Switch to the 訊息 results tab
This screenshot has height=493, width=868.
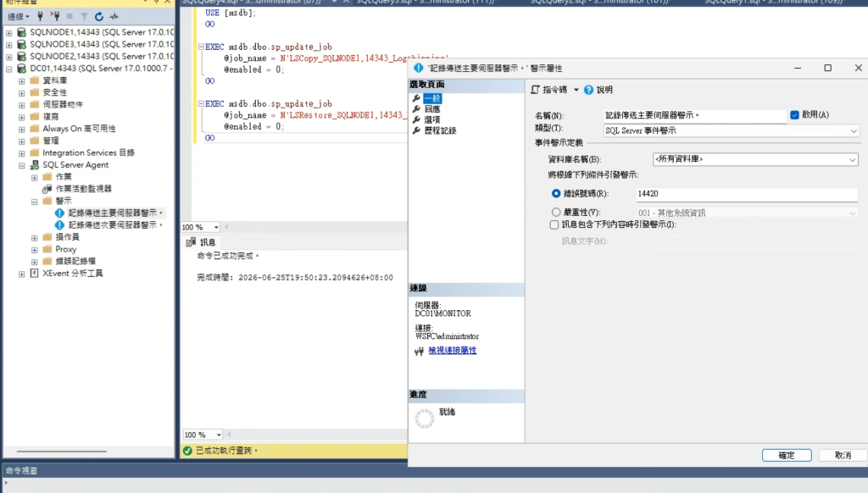(x=201, y=242)
